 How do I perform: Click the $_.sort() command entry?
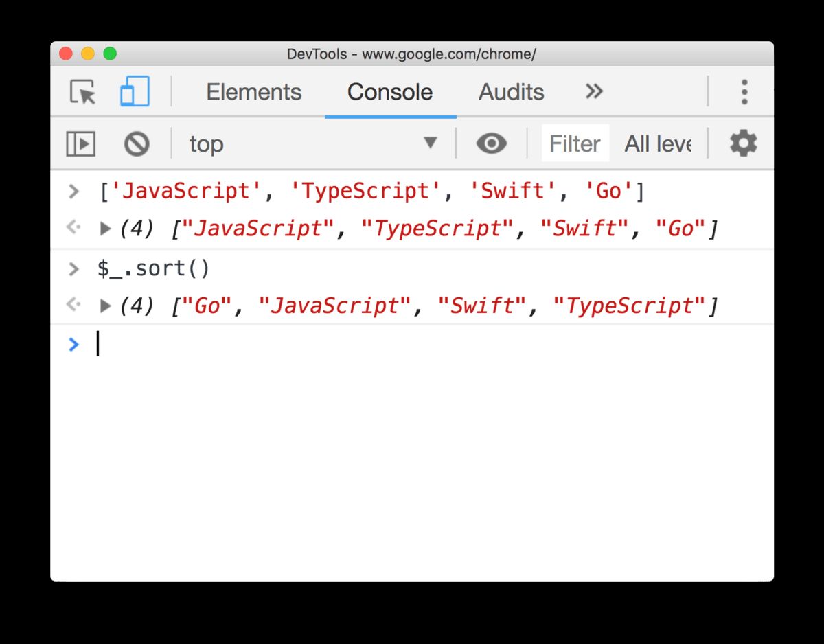tap(153, 268)
